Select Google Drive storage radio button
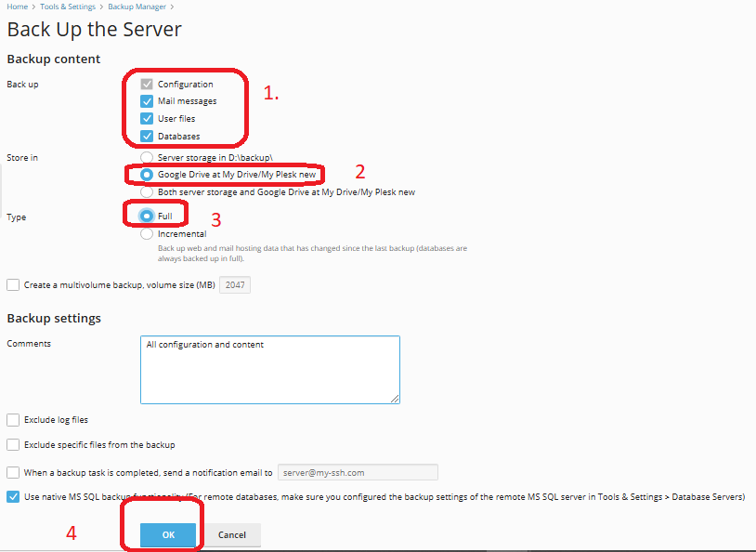 [147, 175]
